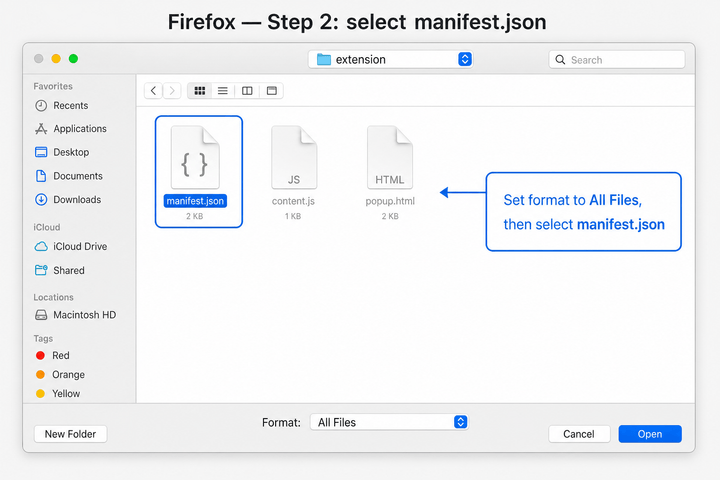Image resolution: width=720 pixels, height=480 pixels.
Task: Click the Search field
Action: 617,60
